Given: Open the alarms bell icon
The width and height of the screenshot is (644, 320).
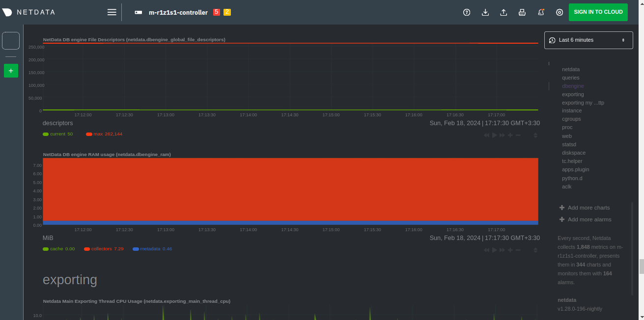Looking at the screenshot, I should (x=541, y=12).
